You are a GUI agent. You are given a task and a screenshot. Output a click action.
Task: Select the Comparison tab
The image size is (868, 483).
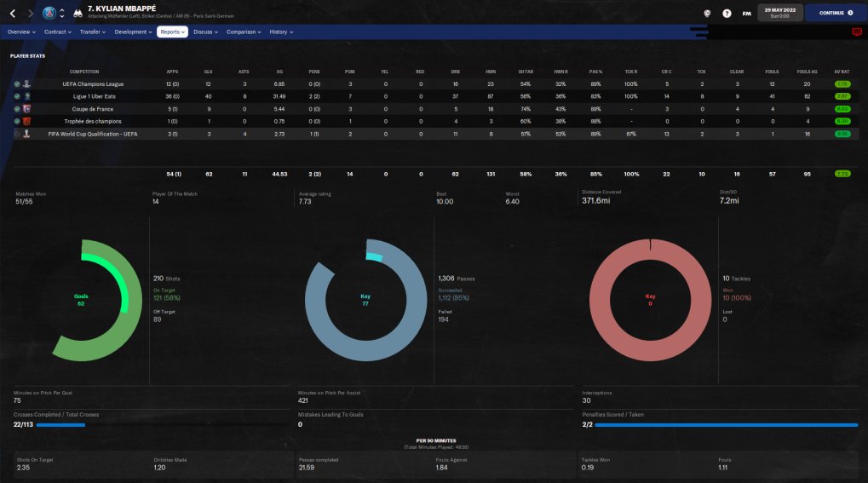244,32
